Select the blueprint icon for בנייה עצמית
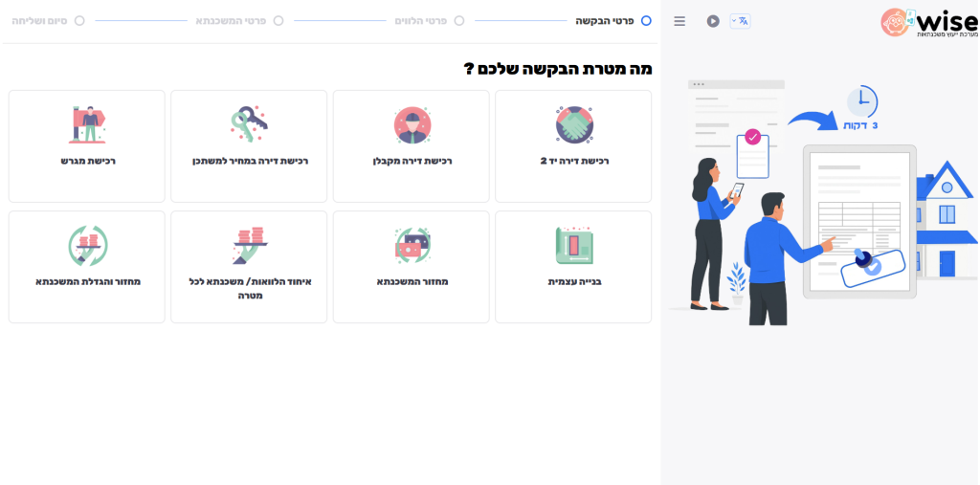The width and height of the screenshot is (980, 485). [574, 246]
